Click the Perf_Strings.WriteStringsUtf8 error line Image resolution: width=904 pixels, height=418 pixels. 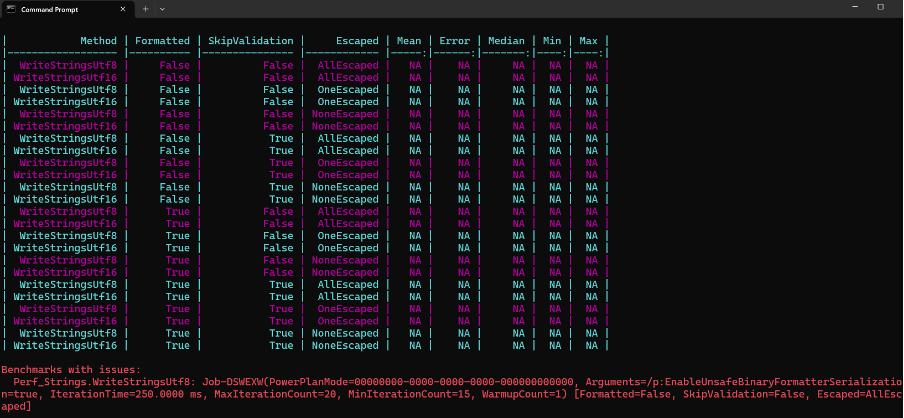tap(451, 394)
